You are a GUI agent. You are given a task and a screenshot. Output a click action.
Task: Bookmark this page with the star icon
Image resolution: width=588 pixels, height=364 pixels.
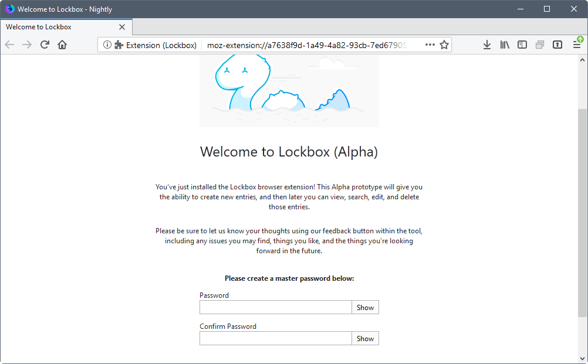(x=444, y=45)
